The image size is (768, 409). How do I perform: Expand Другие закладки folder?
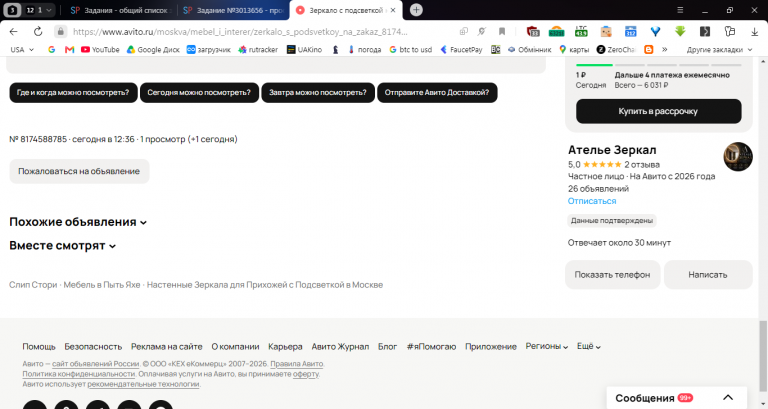click(719, 49)
